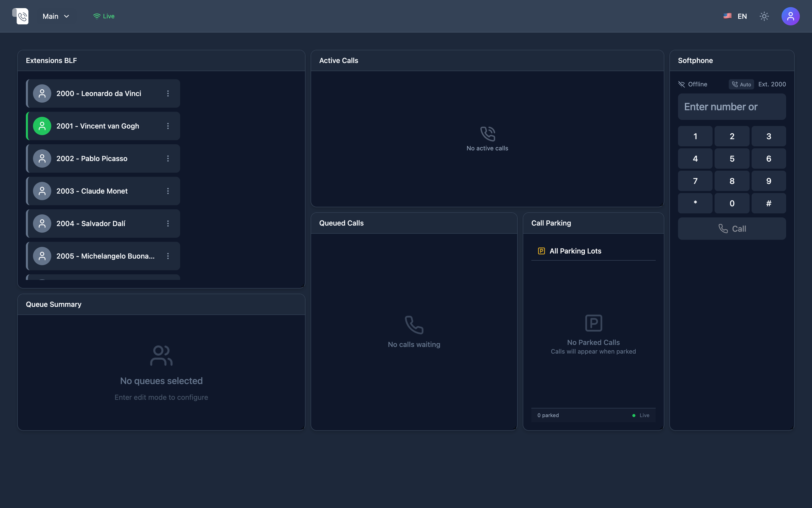Screen dimensions: 812x508
Task: Click the Ext. 2000 label in Softphone
Action: (x=772, y=84)
